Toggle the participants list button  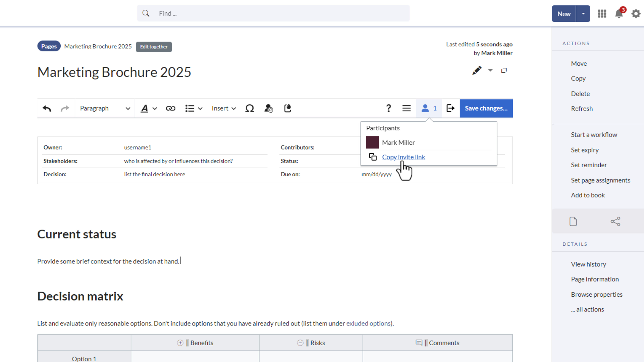tap(429, 108)
